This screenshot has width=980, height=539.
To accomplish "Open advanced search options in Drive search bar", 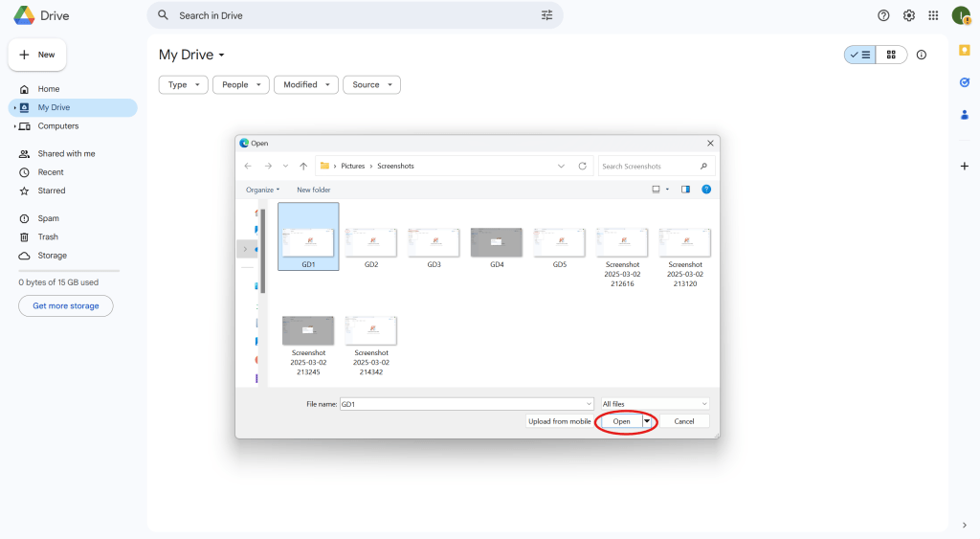I will click(547, 15).
